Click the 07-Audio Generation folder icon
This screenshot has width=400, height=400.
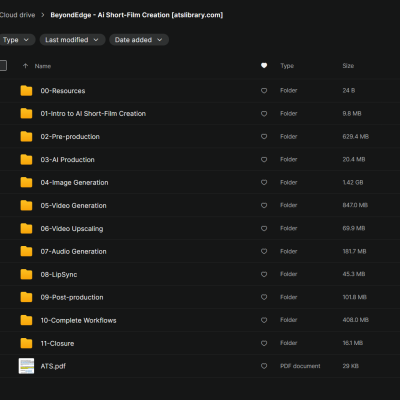click(x=26, y=251)
